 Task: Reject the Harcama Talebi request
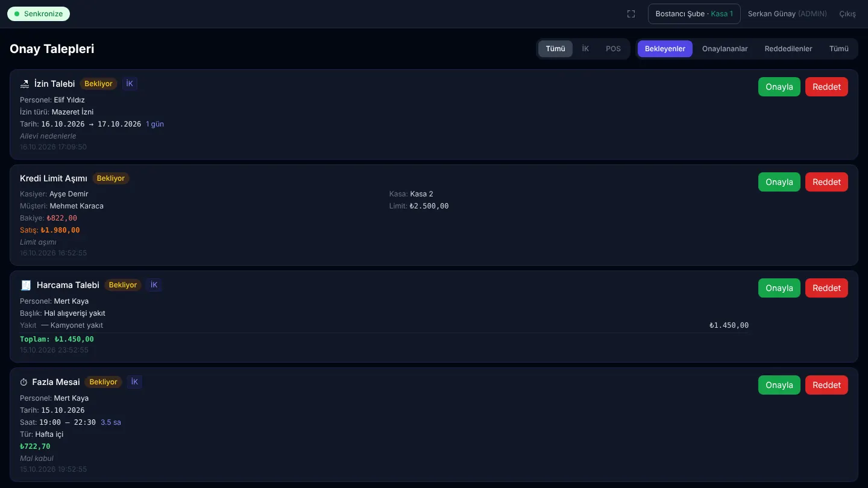tap(826, 288)
